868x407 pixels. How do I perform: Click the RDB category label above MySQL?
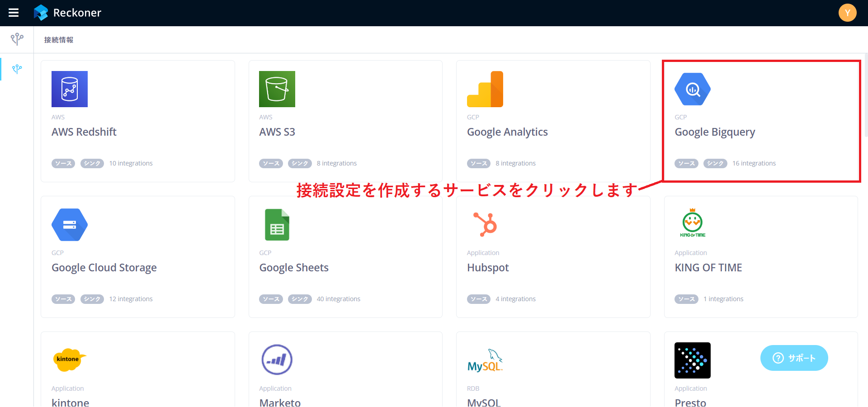473,388
